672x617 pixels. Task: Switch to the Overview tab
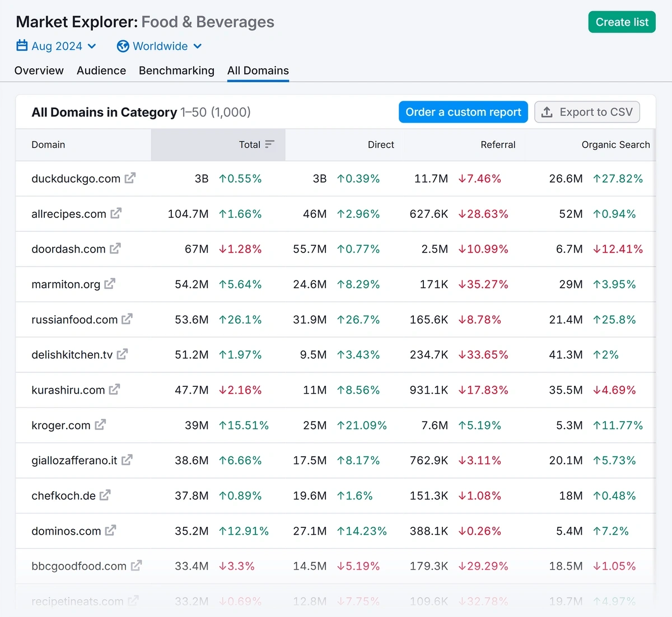click(x=39, y=71)
